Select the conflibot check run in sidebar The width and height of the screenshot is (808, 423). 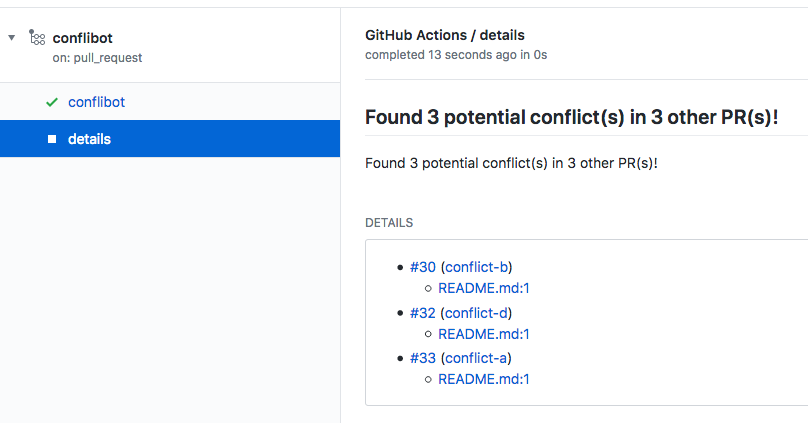pyautogui.click(x=96, y=102)
